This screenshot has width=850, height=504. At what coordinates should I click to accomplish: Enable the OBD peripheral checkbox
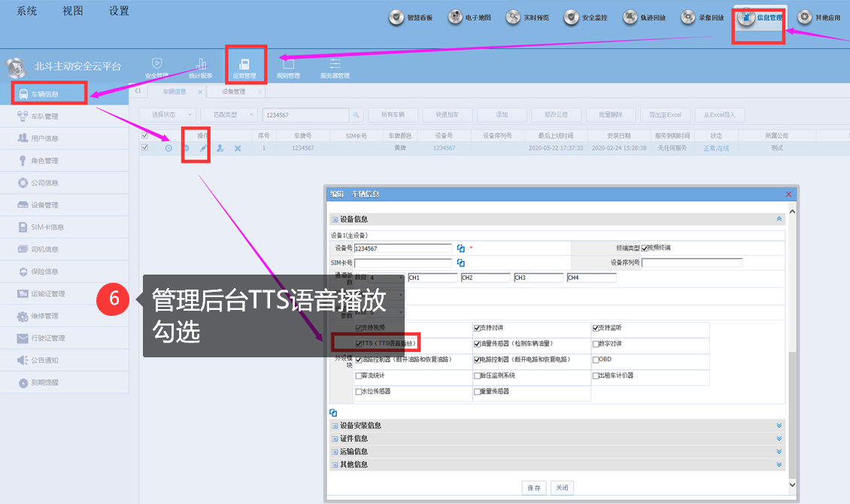click(596, 360)
